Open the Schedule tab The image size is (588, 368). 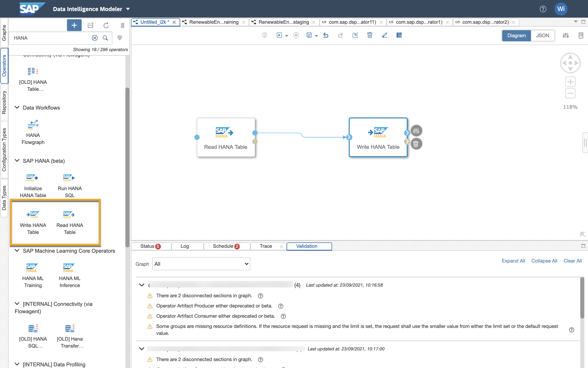click(x=227, y=246)
